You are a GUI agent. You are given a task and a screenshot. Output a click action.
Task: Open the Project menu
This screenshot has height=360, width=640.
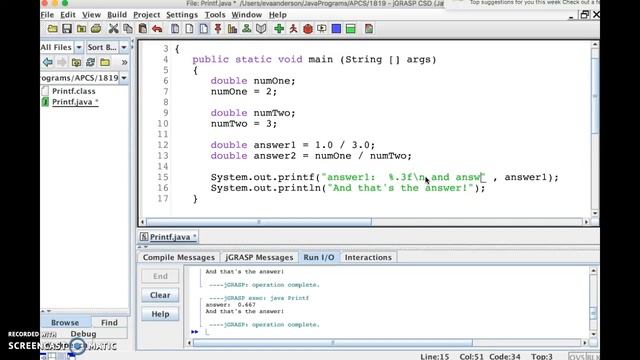pos(147,15)
